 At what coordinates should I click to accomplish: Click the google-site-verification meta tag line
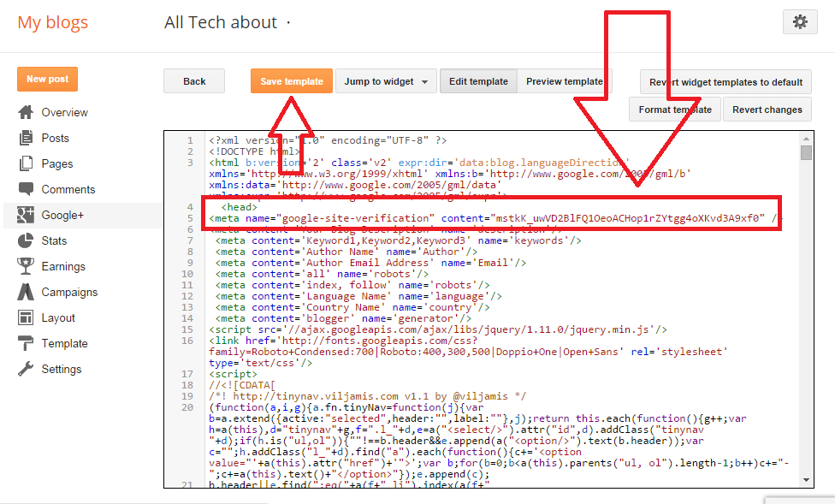(488, 218)
